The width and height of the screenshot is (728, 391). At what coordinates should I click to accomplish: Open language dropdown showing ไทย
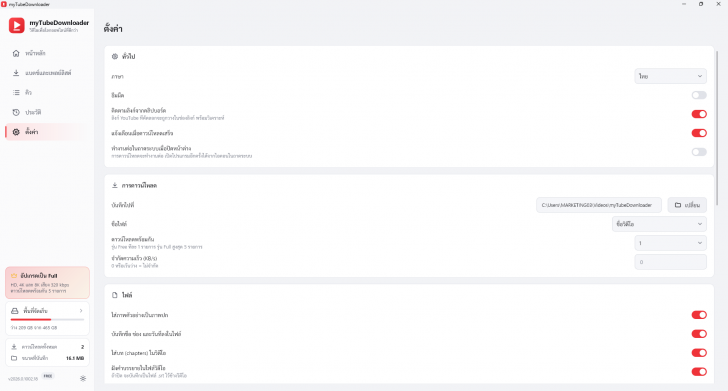coord(670,76)
